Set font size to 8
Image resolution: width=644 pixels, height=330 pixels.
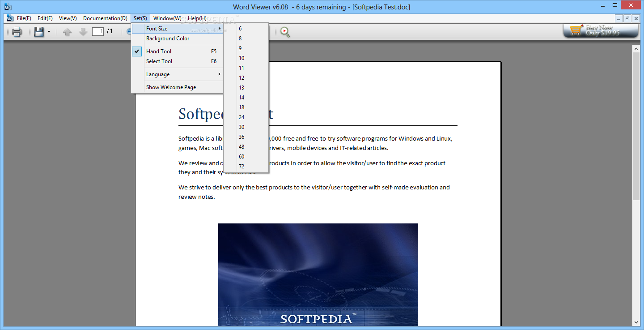tap(246, 39)
